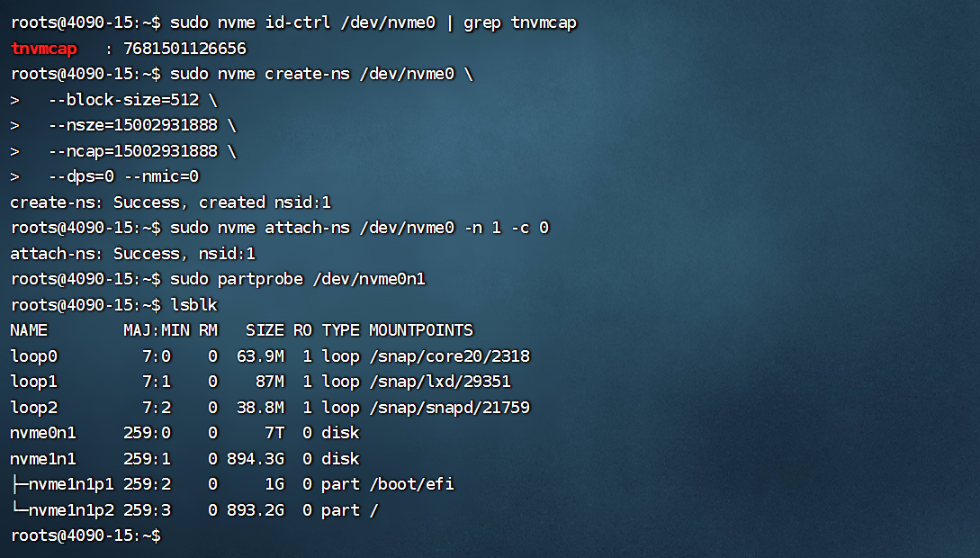Click the TYPE column header
This screenshot has height=558, width=980.
(341, 330)
